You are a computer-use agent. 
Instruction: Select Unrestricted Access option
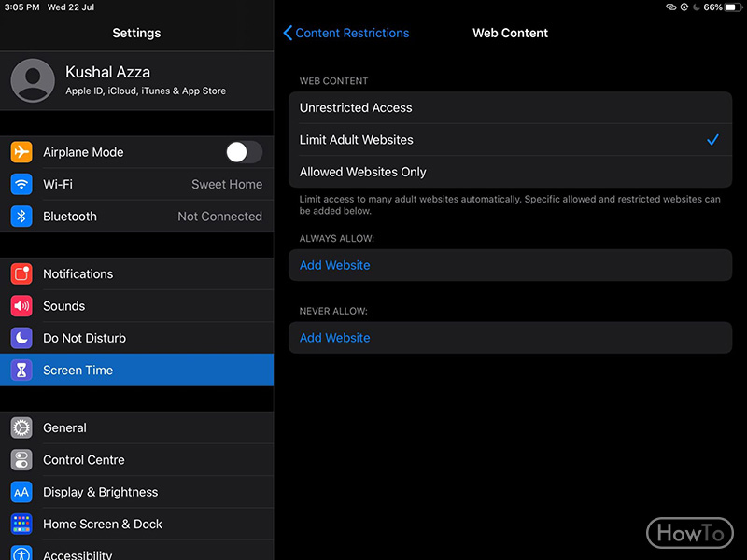click(x=510, y=107)
